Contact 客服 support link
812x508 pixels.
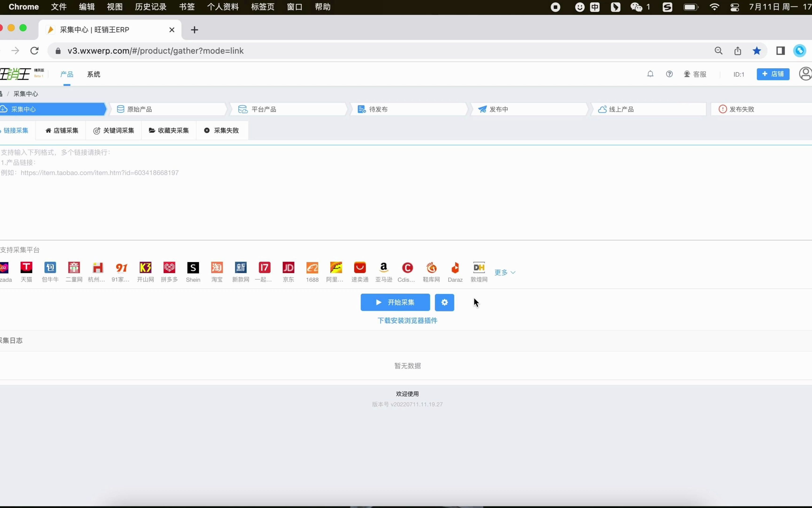(695, 74)
